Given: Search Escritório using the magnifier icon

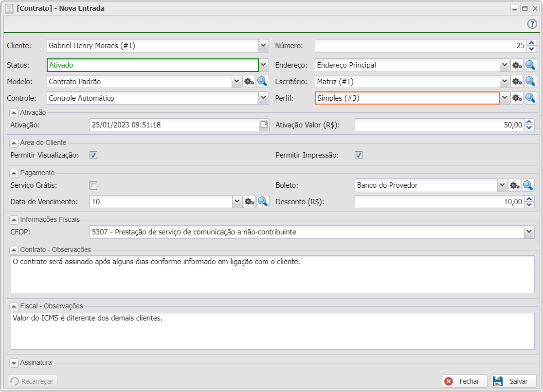Looking at the screenshot, I should coord(530,82).
